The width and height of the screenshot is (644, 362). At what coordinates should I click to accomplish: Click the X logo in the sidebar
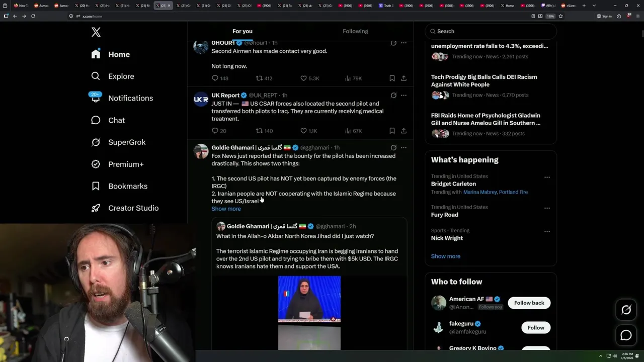coord(96,32)
